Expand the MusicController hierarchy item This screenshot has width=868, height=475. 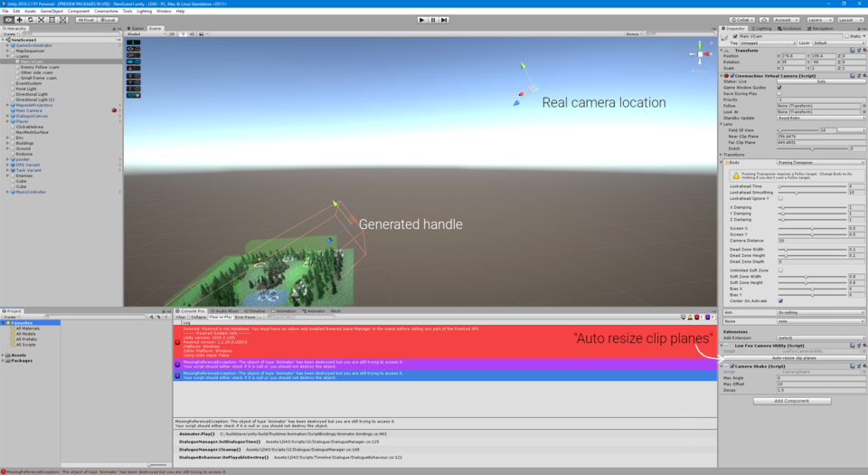pyautogui.click(x=8, y=192)
